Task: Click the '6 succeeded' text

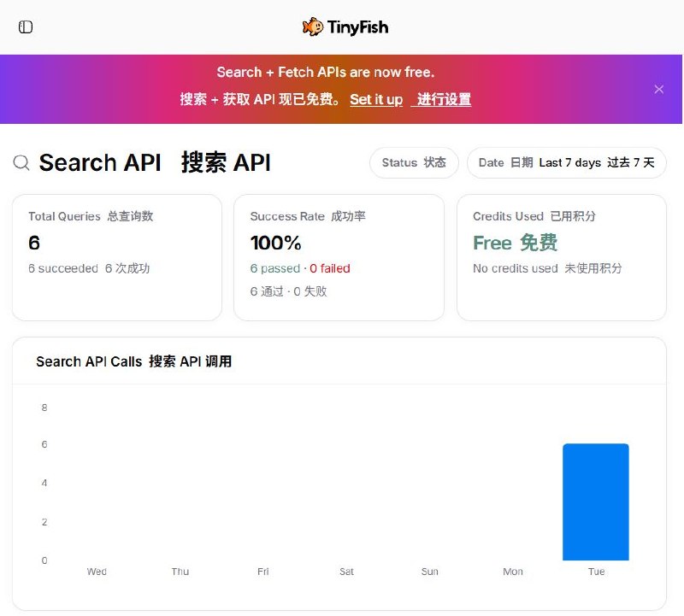Action: coord(63,268)
